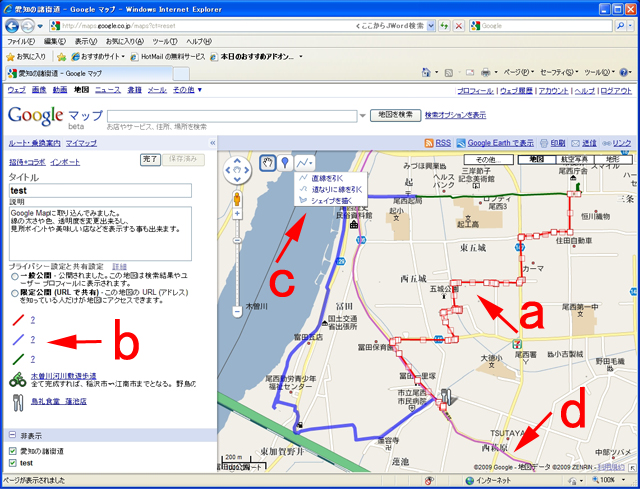
Task: Click the browser Refresh icon
Action: click(x=444, y=26)
